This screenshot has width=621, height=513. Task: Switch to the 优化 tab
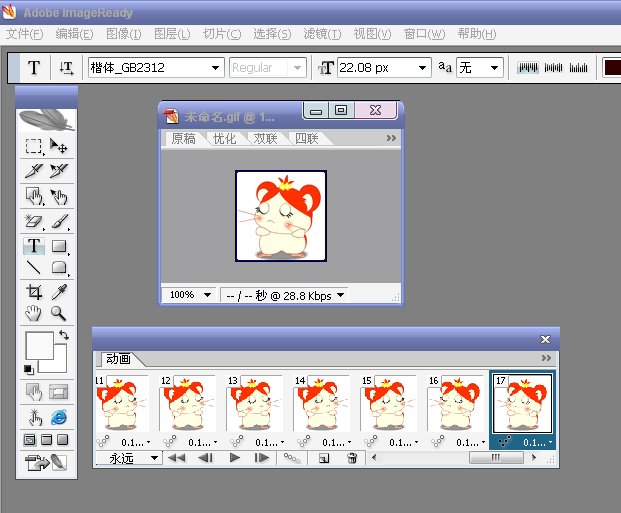point(224,139)
